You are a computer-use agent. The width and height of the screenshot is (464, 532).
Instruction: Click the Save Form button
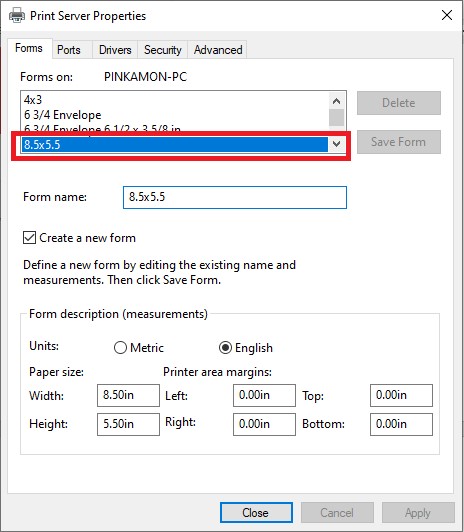click(399, 142)
